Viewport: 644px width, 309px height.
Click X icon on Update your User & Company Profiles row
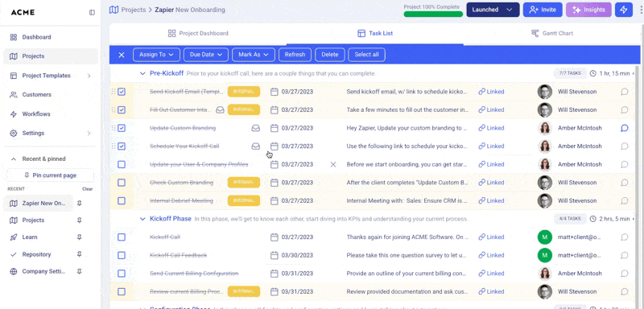pos(333,164)
